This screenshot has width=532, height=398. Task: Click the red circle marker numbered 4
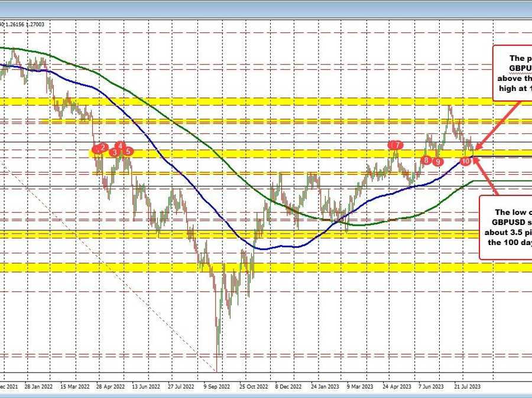pos(121,145)
